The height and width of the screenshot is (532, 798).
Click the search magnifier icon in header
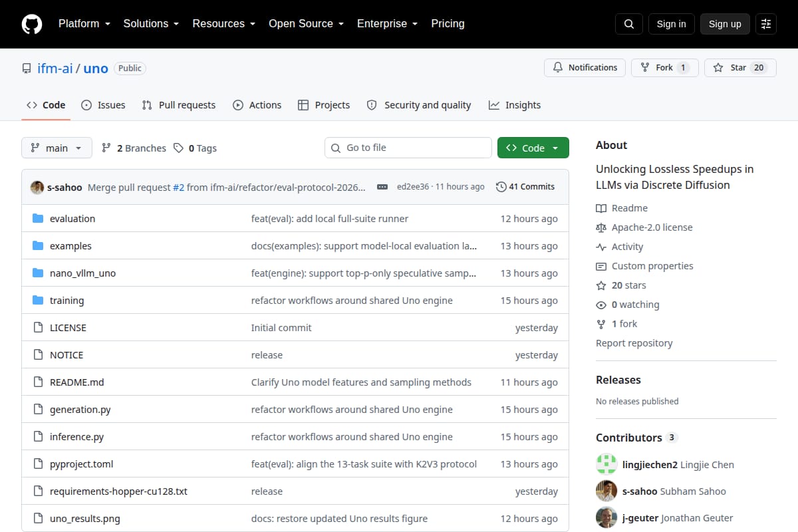click(629, 24)
